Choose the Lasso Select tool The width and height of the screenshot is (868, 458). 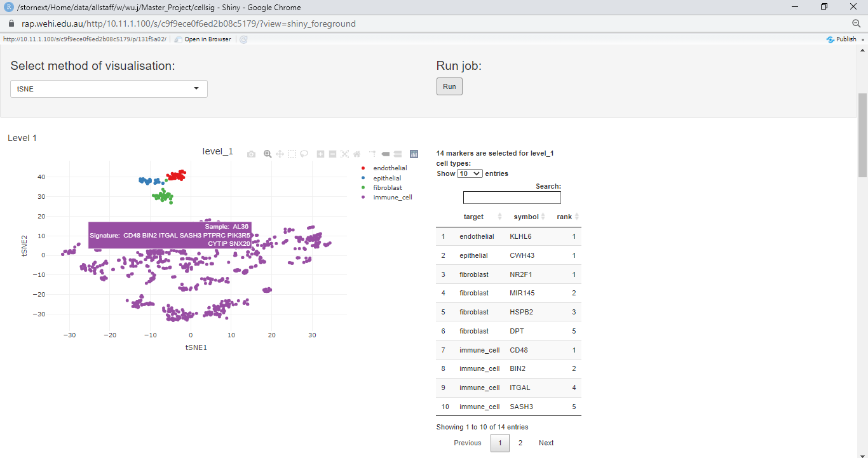(x=304, y=154)
